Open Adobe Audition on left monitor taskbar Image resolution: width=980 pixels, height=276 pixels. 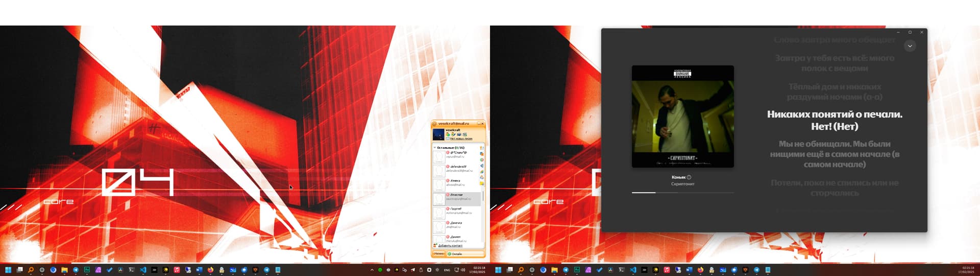pos(87,270)
